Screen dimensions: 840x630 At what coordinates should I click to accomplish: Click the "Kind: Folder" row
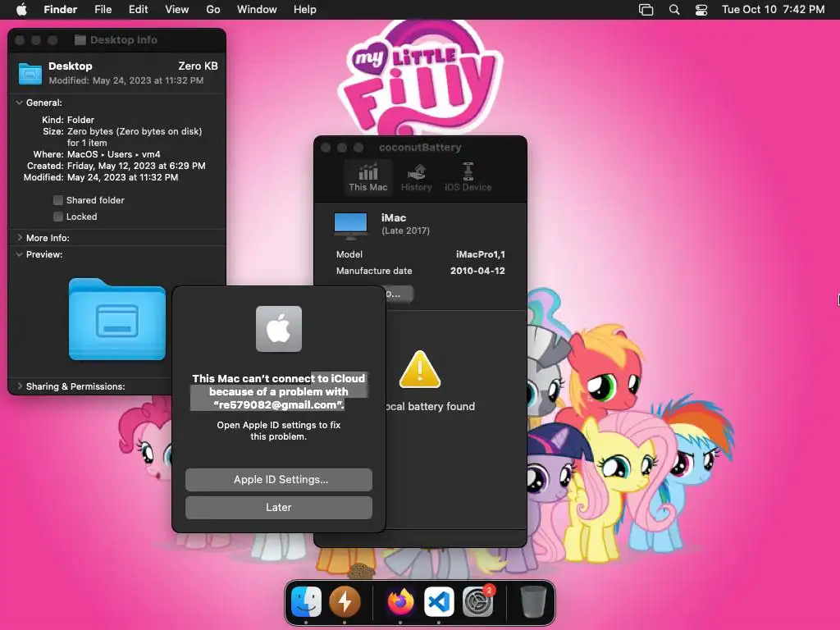click(68, 120)
